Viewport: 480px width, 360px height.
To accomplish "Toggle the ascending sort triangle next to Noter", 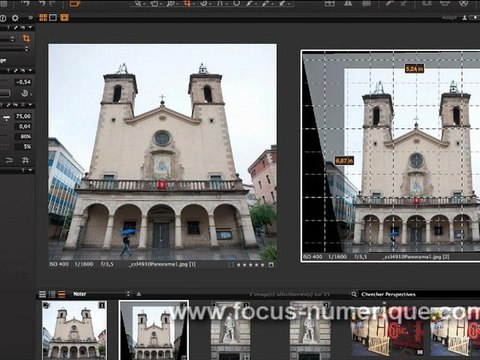I will 139,294.
